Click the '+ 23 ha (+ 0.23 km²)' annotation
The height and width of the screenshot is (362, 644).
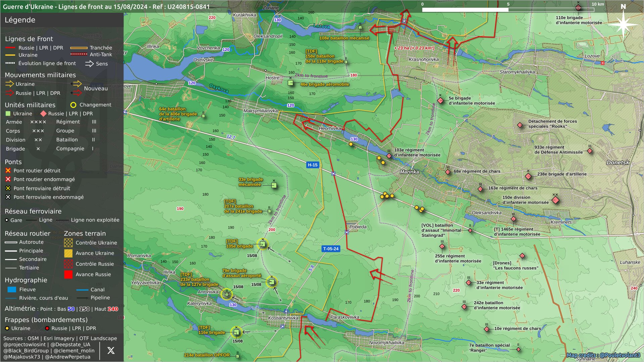[x=414, y=48]
